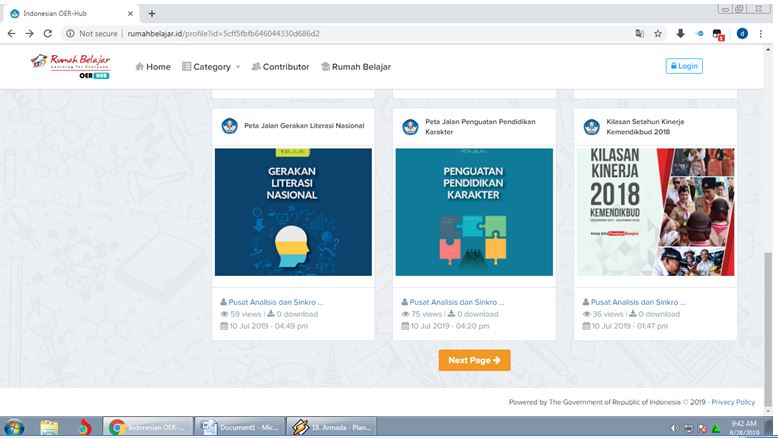Open the Chrome profile avatar 'd'
Screen dimensions: 778x438
(x=742, y=33)
